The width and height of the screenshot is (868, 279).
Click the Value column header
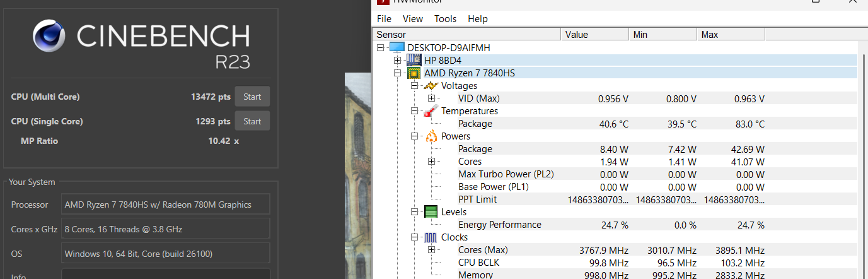[595, 35]
